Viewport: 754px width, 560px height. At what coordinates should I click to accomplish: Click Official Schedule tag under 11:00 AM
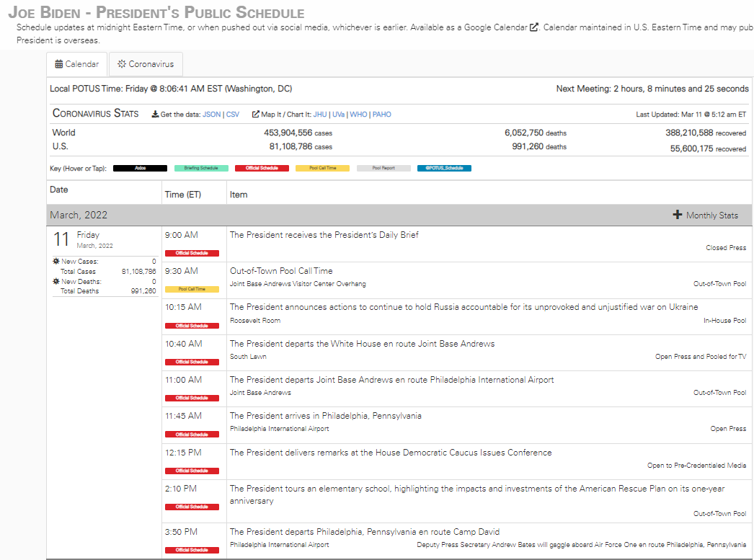tap(192, 398)
